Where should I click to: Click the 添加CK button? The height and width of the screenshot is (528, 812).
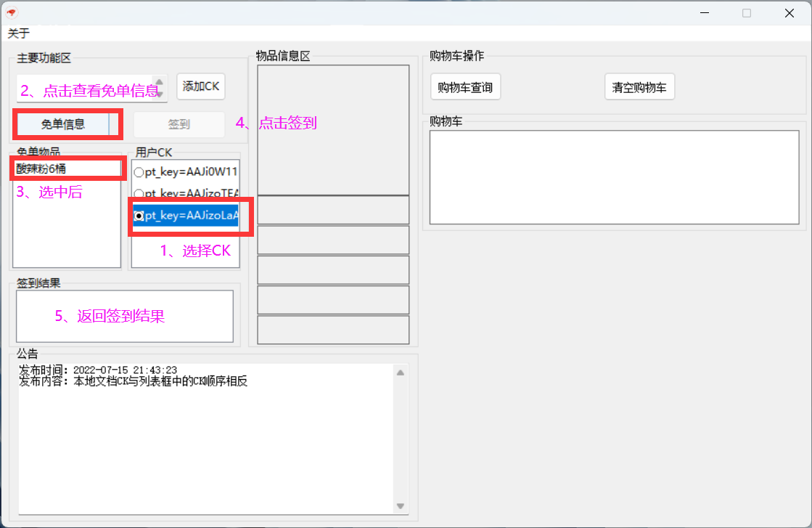201,86
